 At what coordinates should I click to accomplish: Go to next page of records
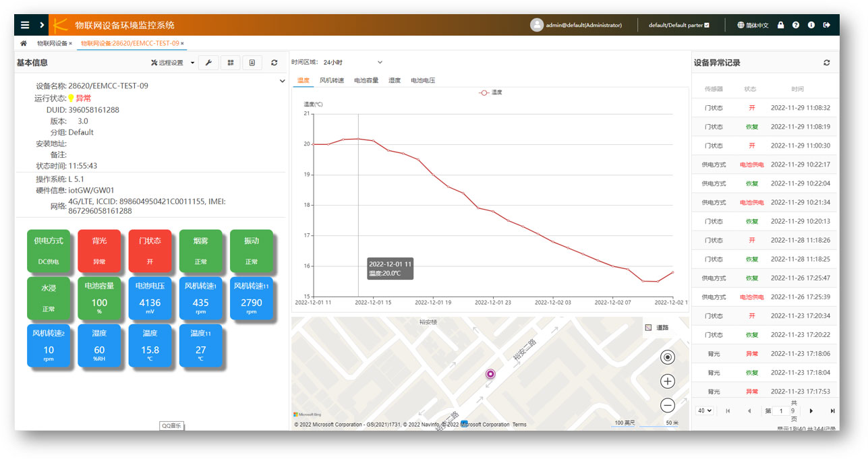point(811,410)
